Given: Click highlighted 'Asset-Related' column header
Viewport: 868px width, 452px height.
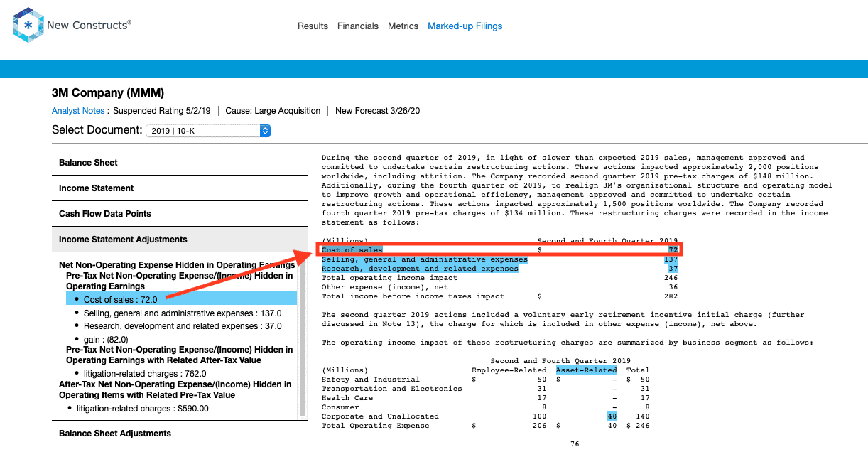Looking at the screenshot, I should pyautogui.click(x=586, y=370).
